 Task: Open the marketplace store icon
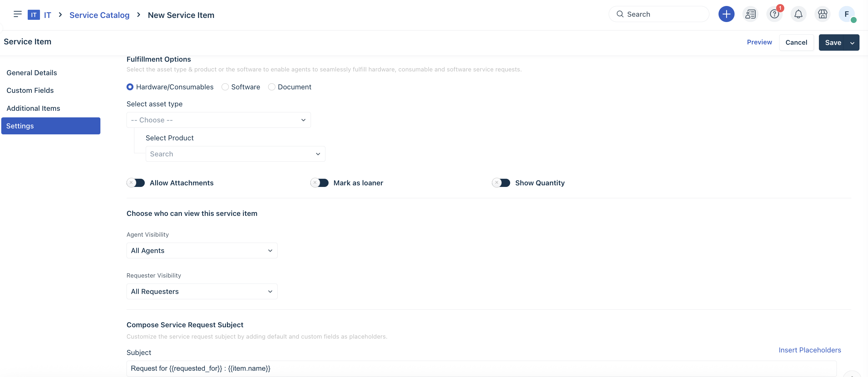(822, 14)
